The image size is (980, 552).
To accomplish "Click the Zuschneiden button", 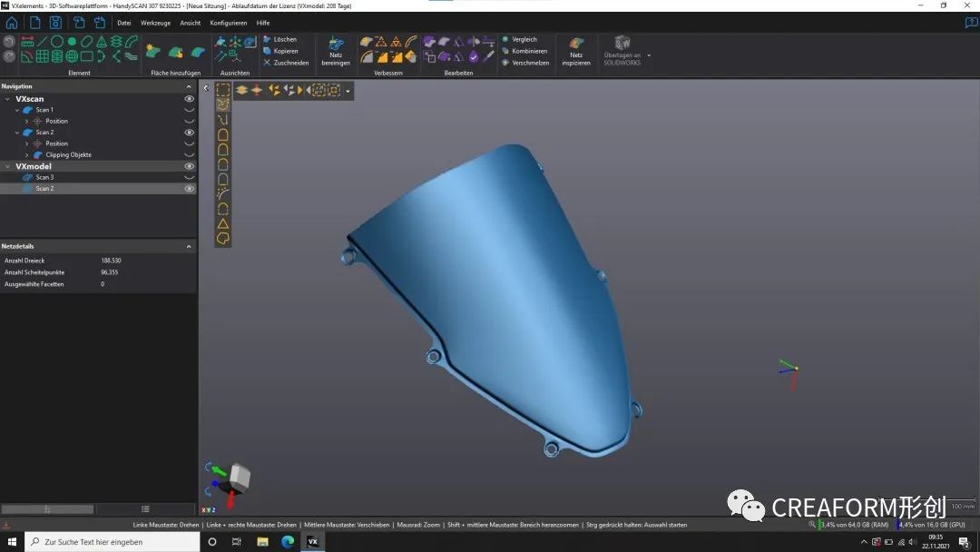I will click(290, 63).
